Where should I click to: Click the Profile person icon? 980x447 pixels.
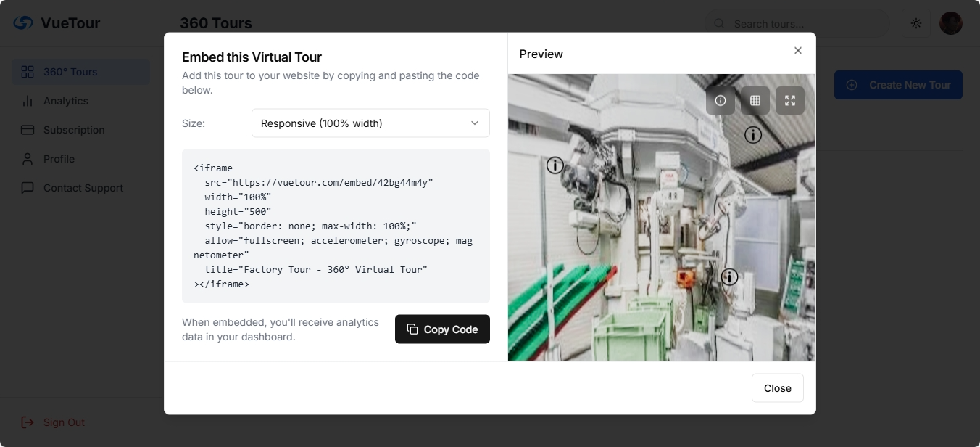coord(28,159)
